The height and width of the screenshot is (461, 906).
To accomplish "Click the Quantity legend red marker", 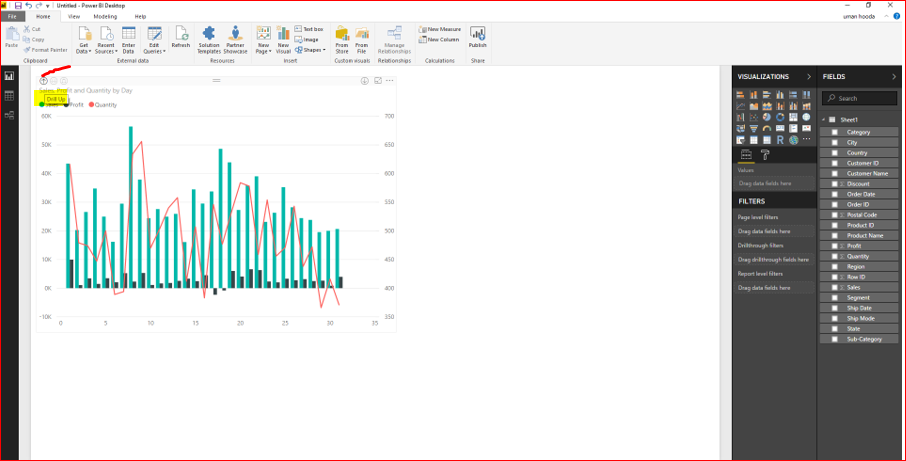I will pyautogui.click(x=91, y=105).
